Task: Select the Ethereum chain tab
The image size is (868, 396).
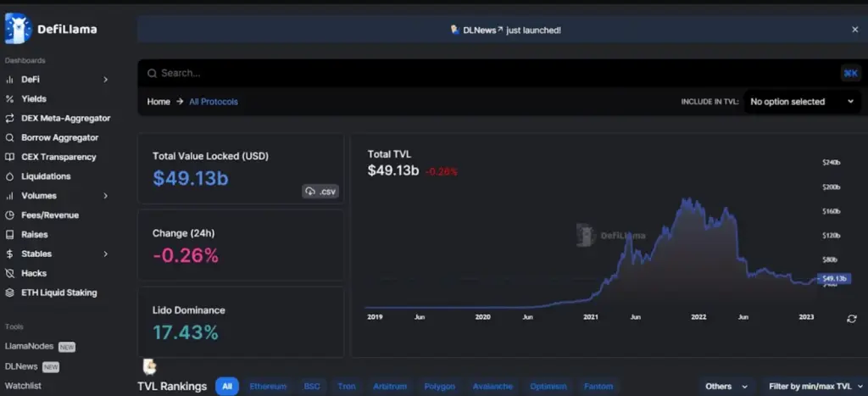Action: tap(268, 387)
